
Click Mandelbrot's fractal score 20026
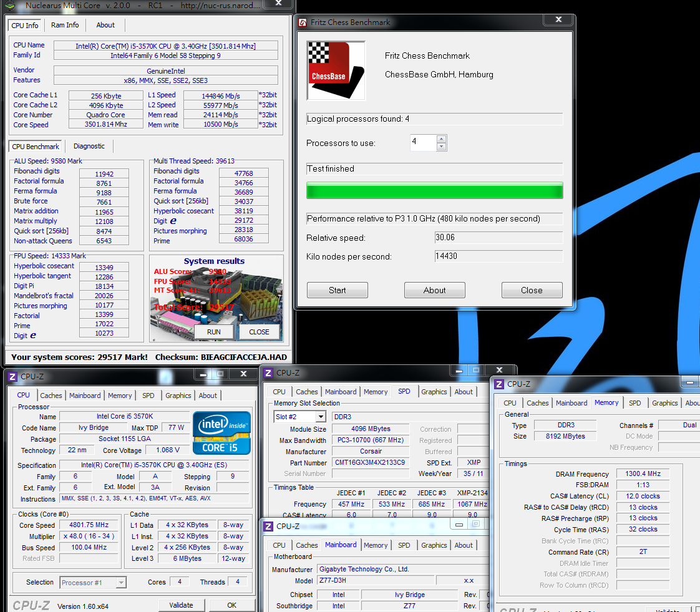click(x=104, y=296)
